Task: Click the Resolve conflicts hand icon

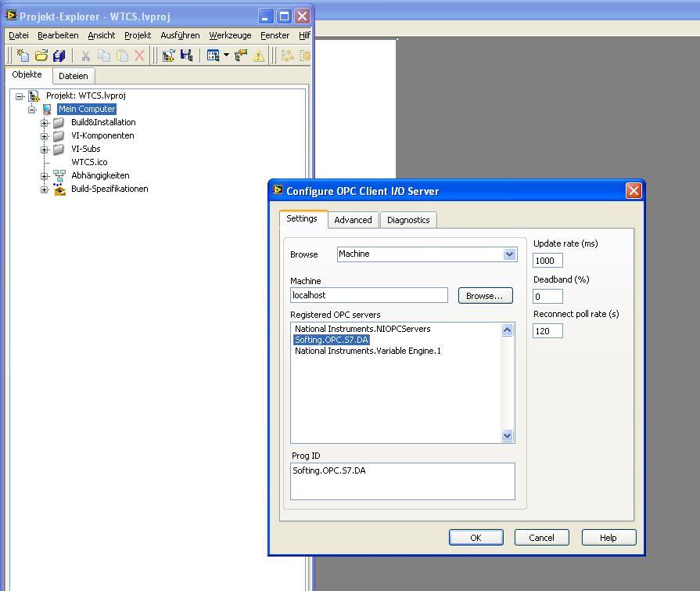Action: point(241,56)
